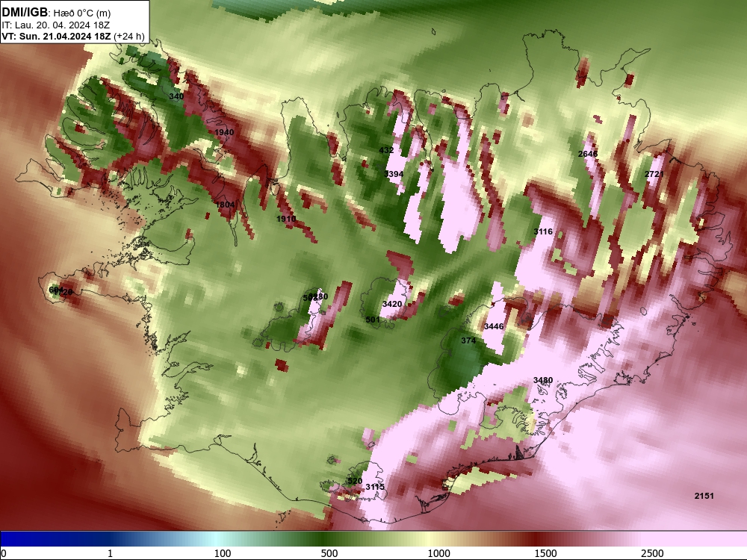Click the offshore value label 2151
The width and height of the screenshot is (747, 560).
click(704, 496)
